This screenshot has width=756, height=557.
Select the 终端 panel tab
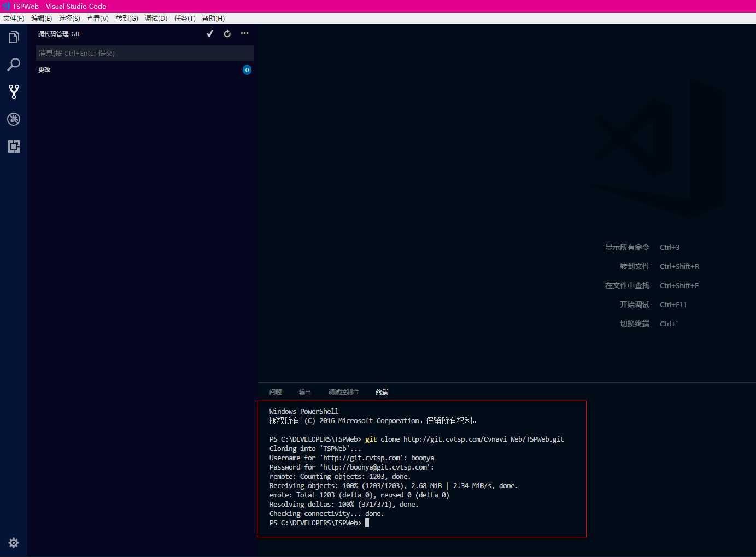pyautogui.click(x=382, y=392)
